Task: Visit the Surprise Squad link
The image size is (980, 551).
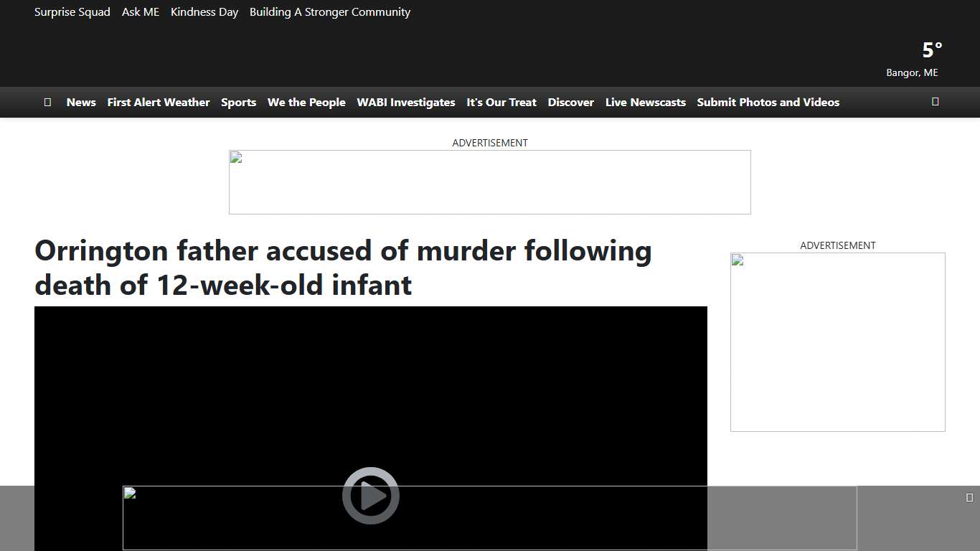Action: pos(72,12)
